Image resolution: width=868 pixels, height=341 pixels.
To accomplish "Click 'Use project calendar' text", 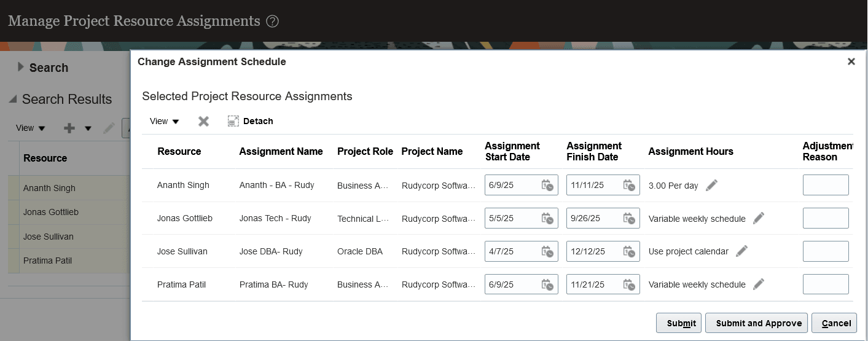I will click(x=689, y=251).
